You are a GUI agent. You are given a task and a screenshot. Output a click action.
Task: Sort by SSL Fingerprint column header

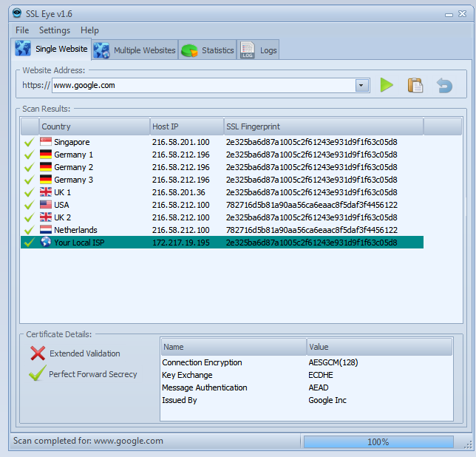point(324,126)
